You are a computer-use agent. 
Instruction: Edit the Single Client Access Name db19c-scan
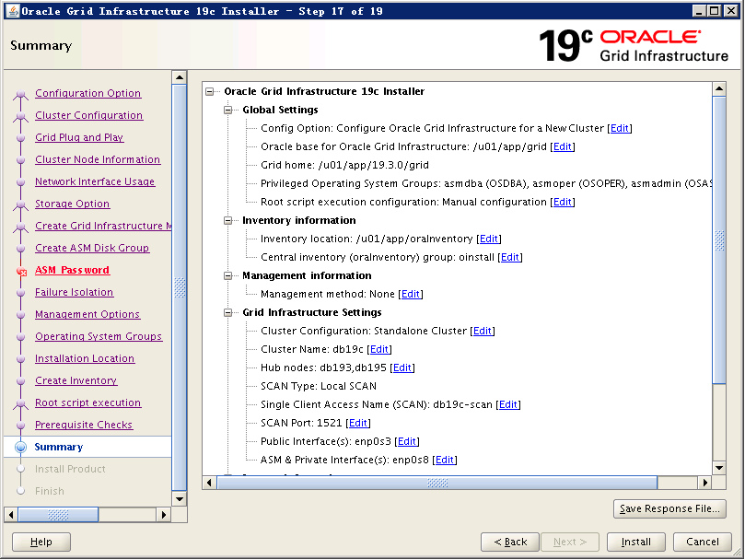(508, 404)
